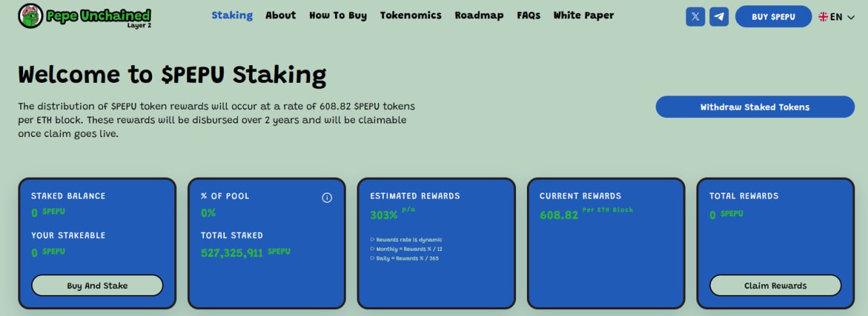Click the % OF POOL label
Image resolution: width=868 pixels, height=316 pixels.
coord(225,196)
